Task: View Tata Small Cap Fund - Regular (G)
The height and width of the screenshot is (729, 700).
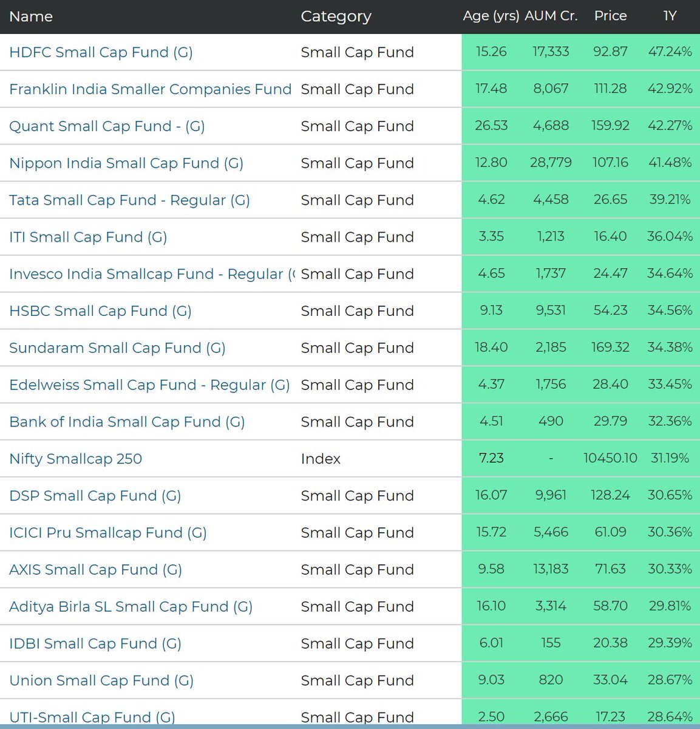Action: click(x=129, y=200)
